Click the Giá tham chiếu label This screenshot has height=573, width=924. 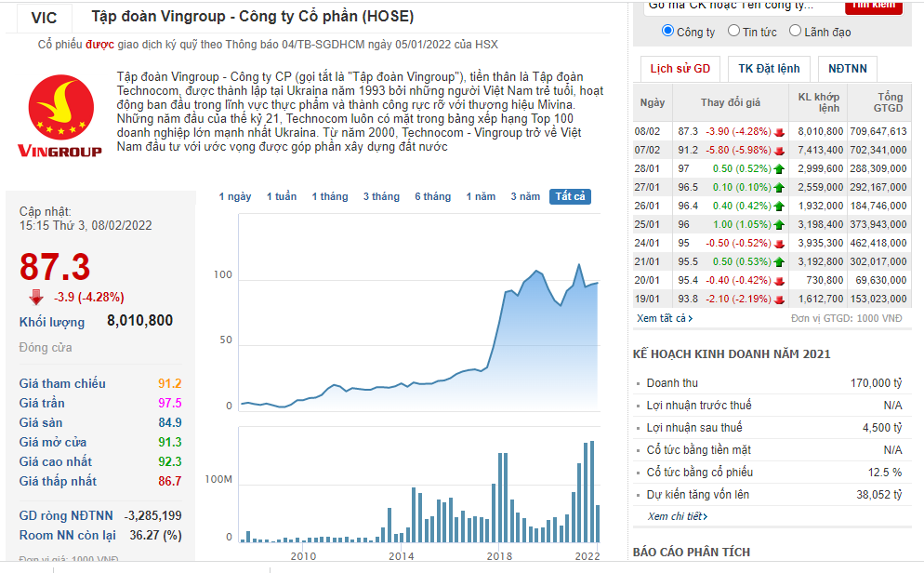coord(62,384)
